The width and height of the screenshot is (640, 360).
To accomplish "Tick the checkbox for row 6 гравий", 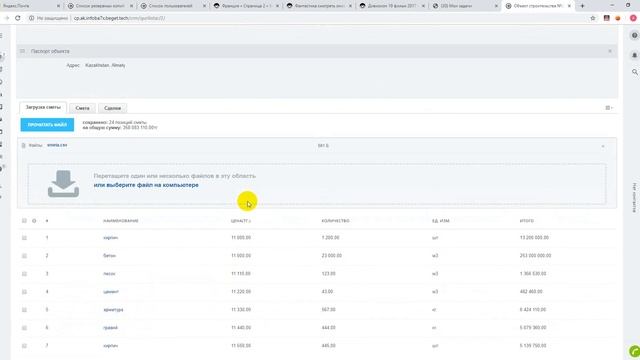I will [24, 328].
